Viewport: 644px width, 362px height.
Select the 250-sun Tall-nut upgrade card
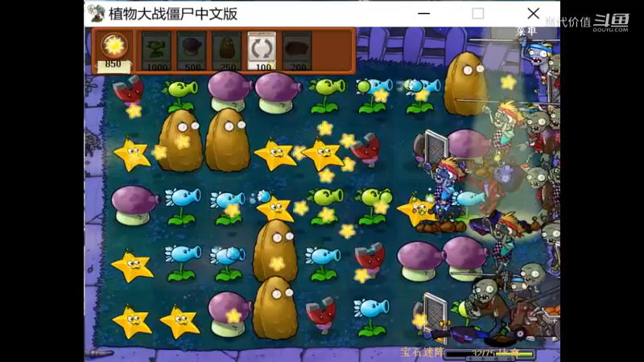pos(227,51)
